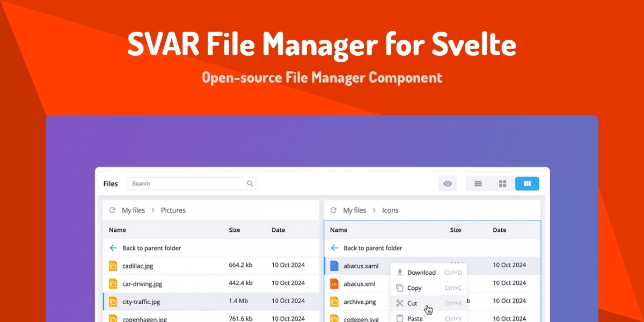The width and height of the screenshot is (644, 322).
Task: Click the cadillac.jpg file icon
Action: 114,265
